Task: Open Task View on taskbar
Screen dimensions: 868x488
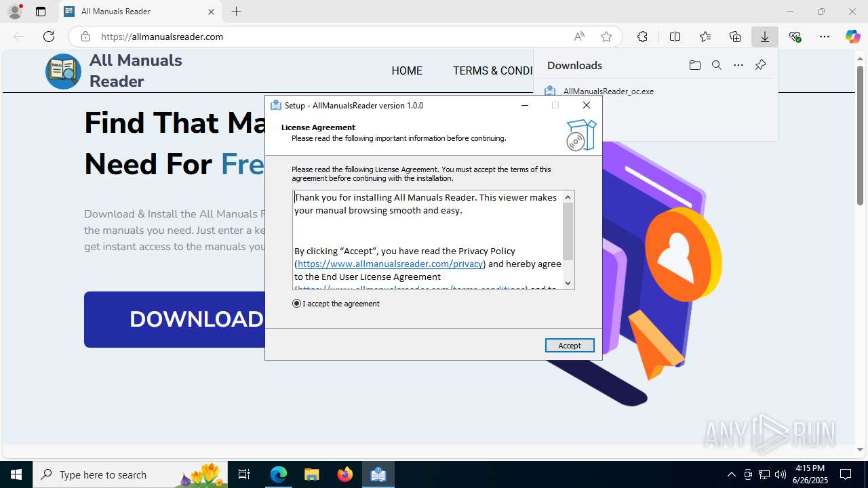Action: (x=245, y=474)
